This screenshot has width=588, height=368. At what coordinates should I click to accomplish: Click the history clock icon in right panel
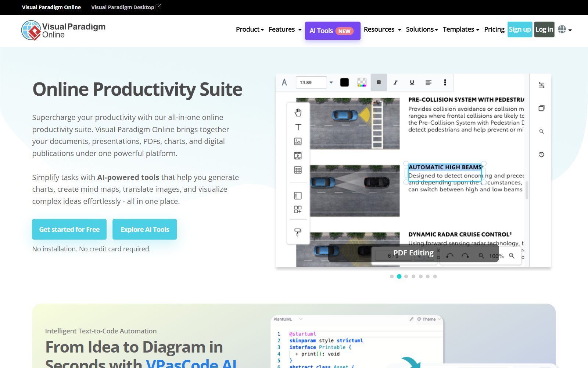pos(542,155)
